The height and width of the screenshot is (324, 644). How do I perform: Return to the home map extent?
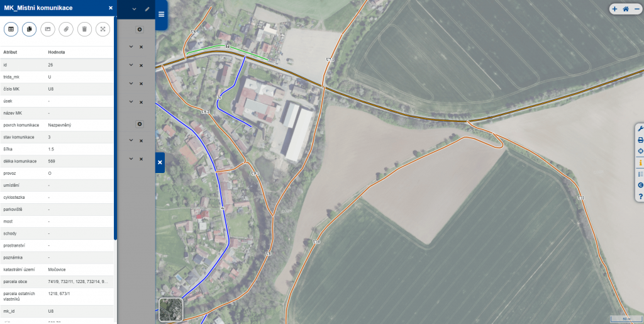[x=626, y=9]
